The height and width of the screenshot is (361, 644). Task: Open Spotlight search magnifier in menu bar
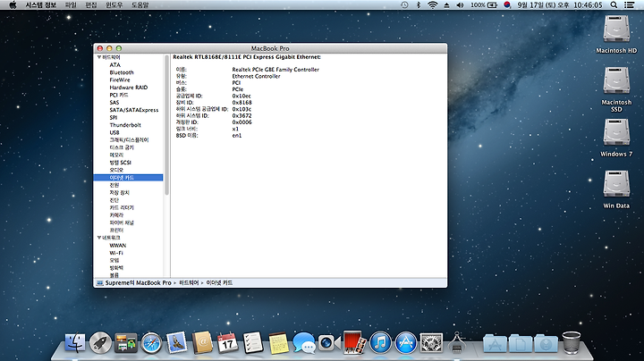click(614, 5)
